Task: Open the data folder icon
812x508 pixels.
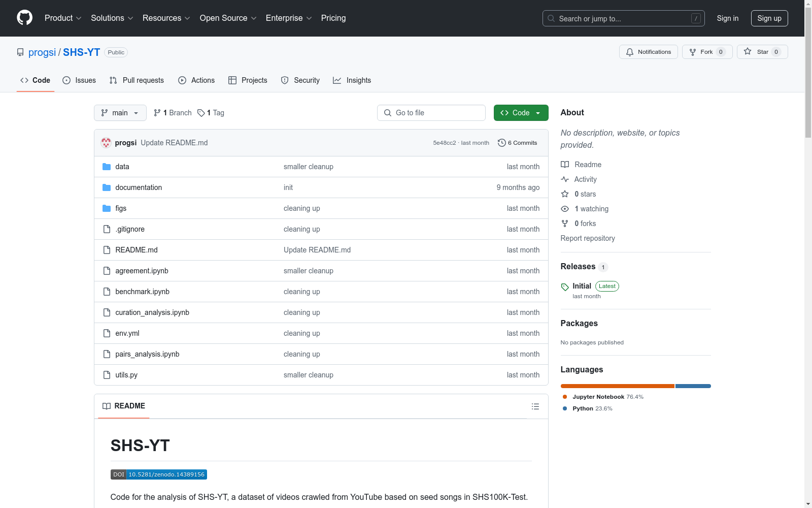Action: pos(107,167)
